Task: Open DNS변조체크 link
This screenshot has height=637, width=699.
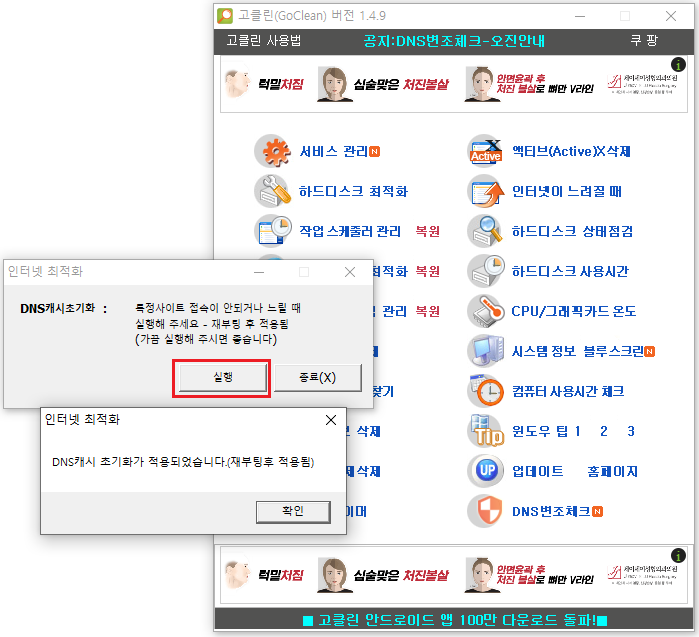Action: (x=551, y=511)
